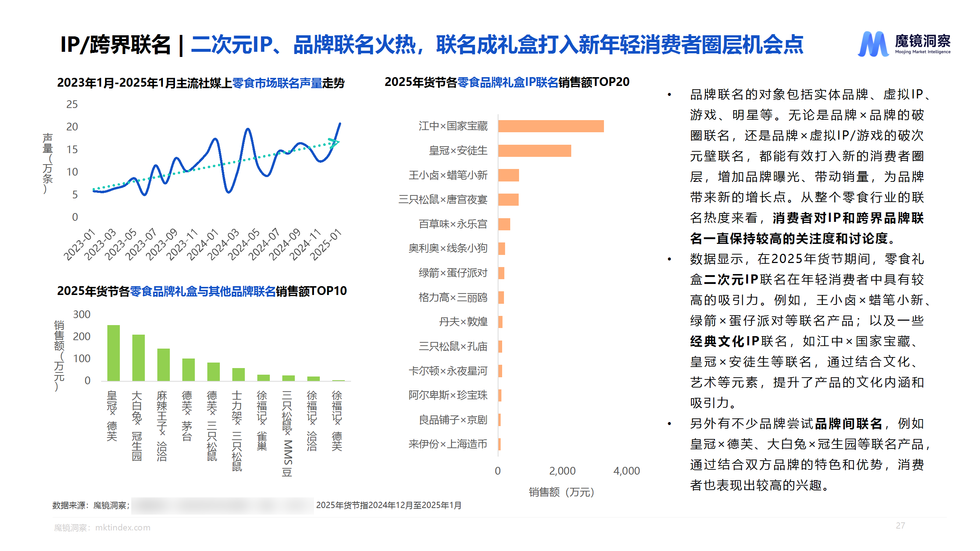Click the green bar for 德芙×三只松鼠
This screenshot has width=980, height=551.
(x=214, y=371)
